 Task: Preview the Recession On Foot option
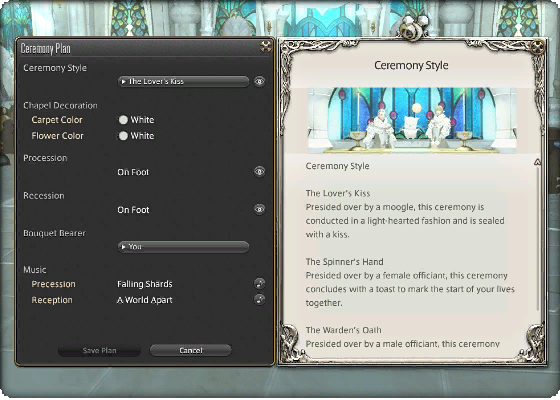(x=260, y=209)
